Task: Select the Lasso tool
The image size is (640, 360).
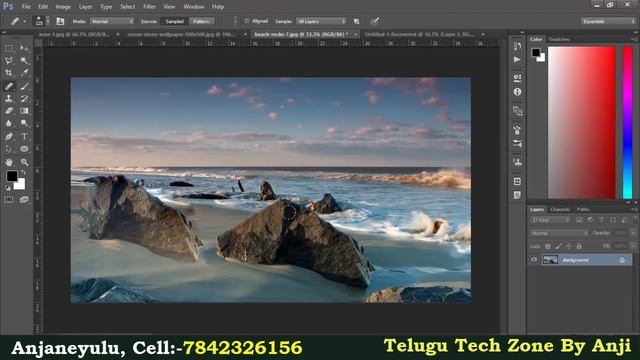Action: (9, 61)
